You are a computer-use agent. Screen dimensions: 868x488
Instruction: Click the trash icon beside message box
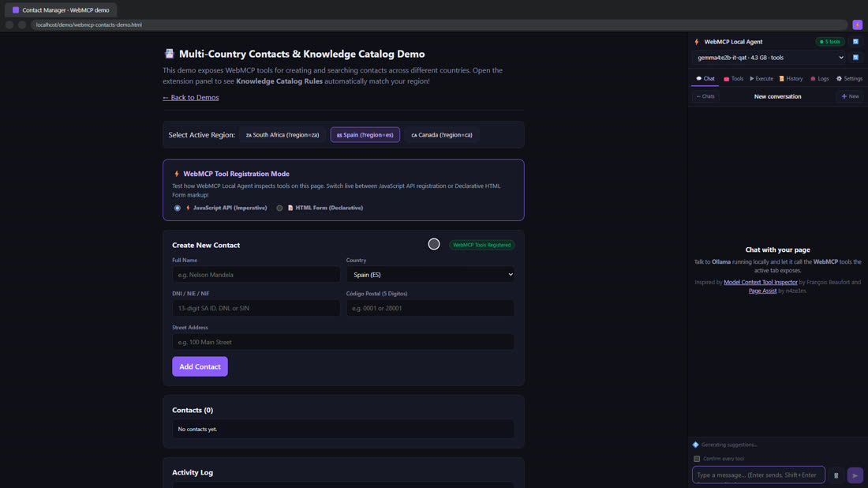click(836, 475)
